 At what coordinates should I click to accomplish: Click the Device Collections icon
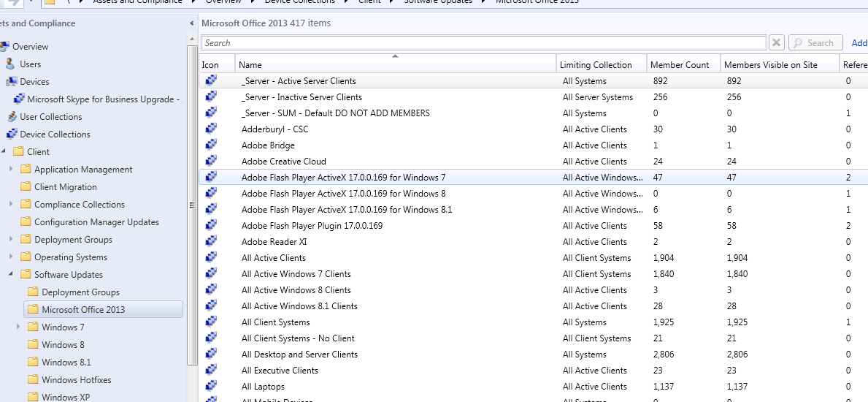click(12, 134)
